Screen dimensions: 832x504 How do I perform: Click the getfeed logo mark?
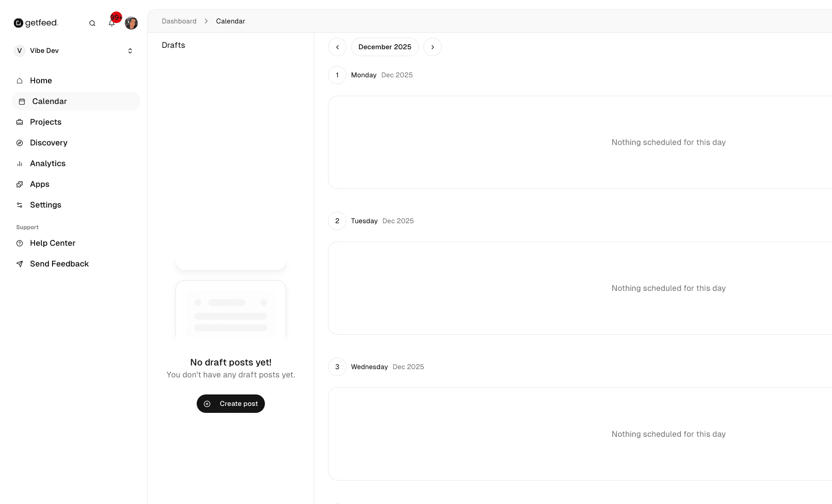tap(18, 23)
